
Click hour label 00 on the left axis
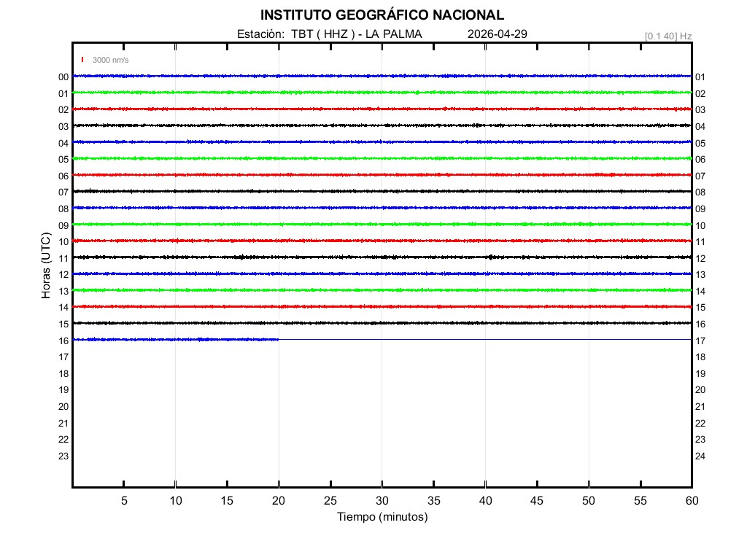point(63,77)
